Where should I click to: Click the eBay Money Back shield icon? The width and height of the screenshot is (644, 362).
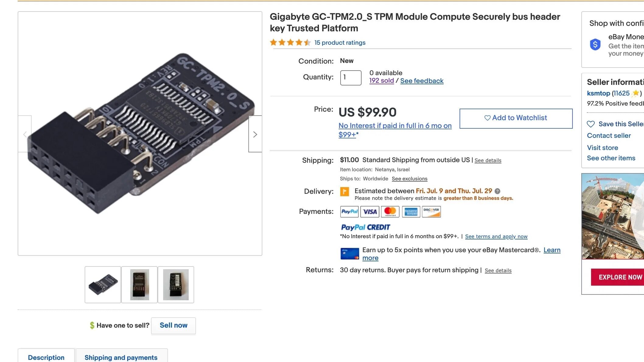pos(595,45)
